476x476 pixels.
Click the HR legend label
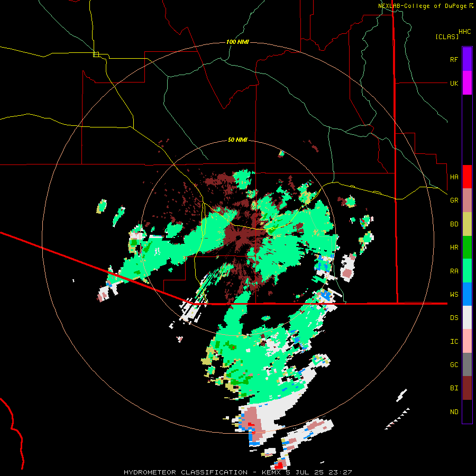[x=454, y=248]
